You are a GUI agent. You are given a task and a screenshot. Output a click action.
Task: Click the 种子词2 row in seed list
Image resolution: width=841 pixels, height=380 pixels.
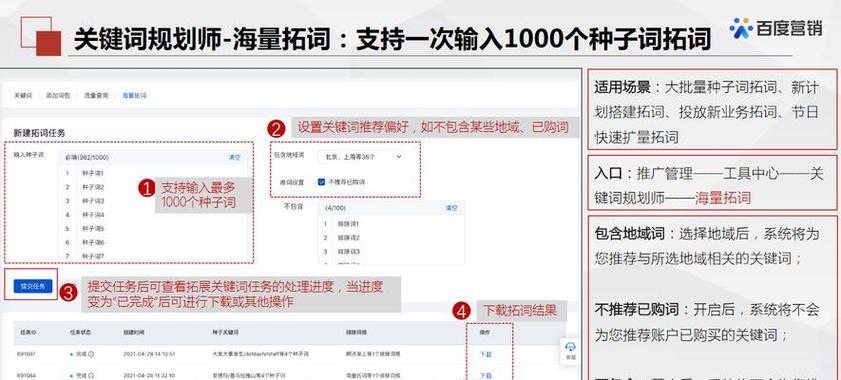click(154, 187)
